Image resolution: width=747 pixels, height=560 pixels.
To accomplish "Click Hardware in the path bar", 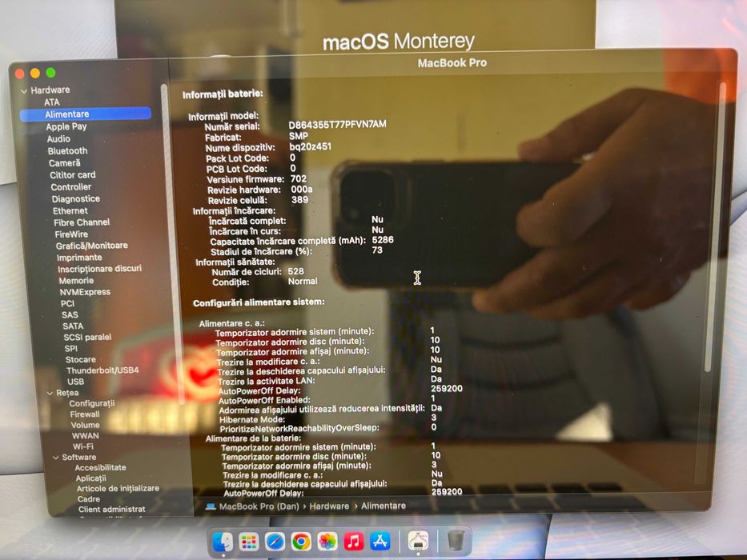I will point(329,506).
